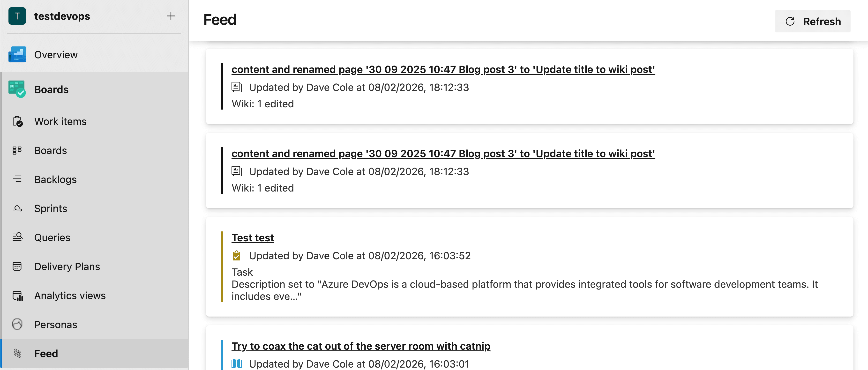Viewport: 868px width, 370px height.
Task: Open Sprints via the sprint loop icon
Action: tap(17, 208)
